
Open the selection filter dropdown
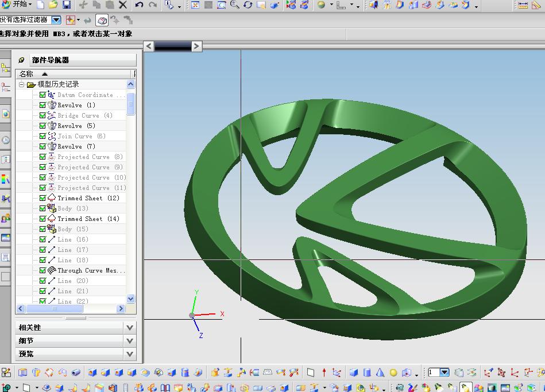coord(56,20)
